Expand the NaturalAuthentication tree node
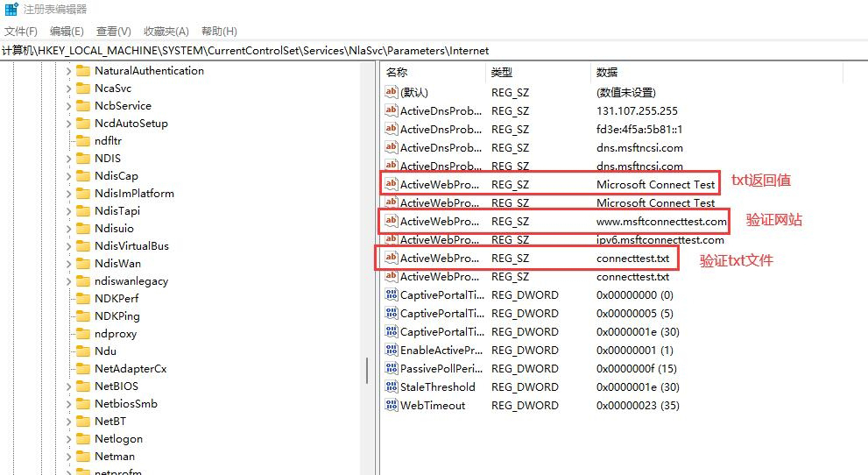 (69, 70)
